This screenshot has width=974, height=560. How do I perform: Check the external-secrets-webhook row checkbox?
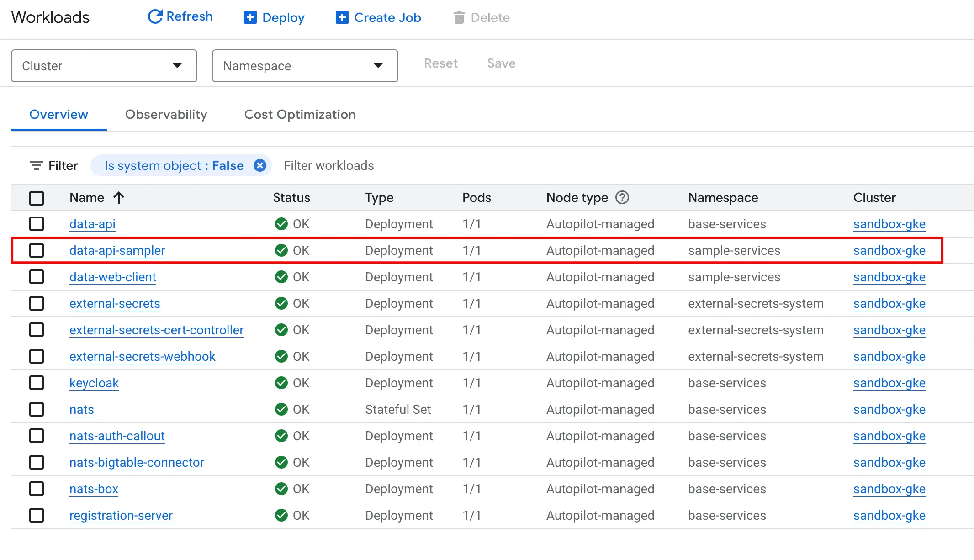pyautogui.click(x=37, y=356)
